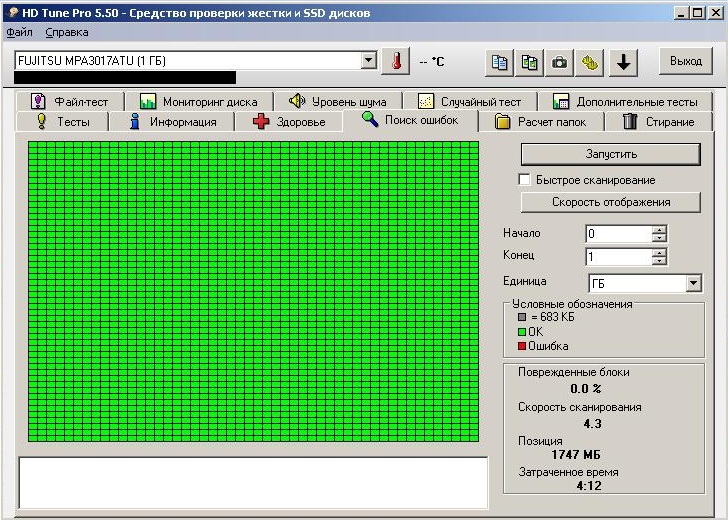
Task: Enable Быстрое сканирование checkbox
Action: click(x=524, y=180)
